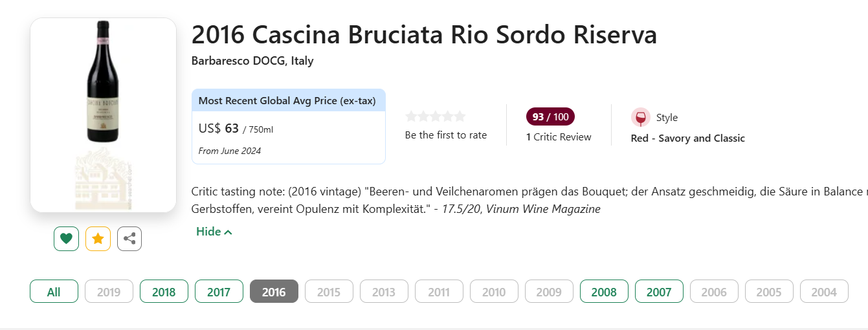Click the Red - Savory and Classic style link
The height and width of the screenshot is (330, 868).
687,138
